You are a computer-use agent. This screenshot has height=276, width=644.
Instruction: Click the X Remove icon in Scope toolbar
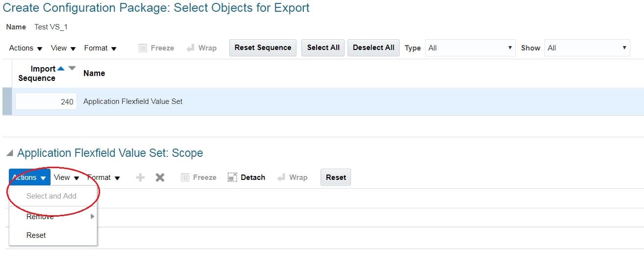point(160,177)
